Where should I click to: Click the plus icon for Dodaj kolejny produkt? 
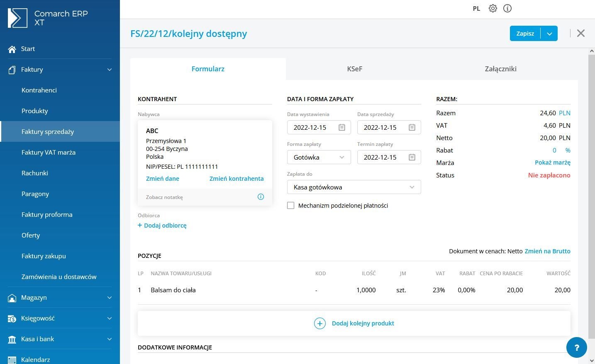click(x=319, y=323)
